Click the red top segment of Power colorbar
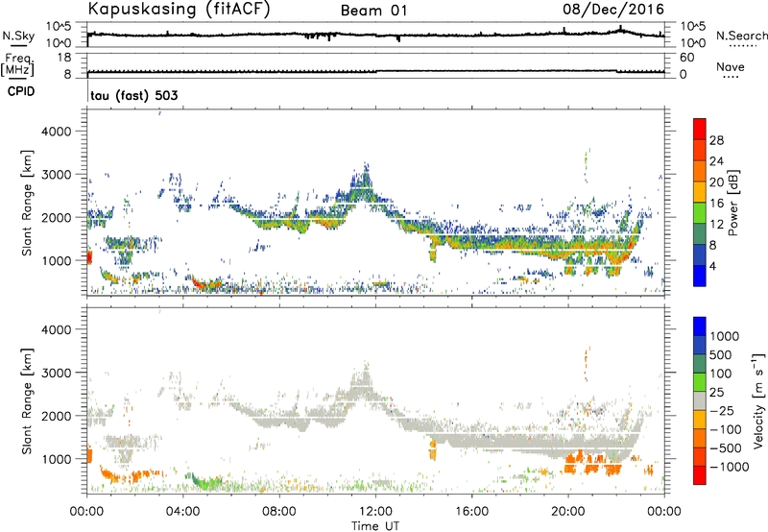Viewport: 768px width, 532px height. click(x=700, y=129)
